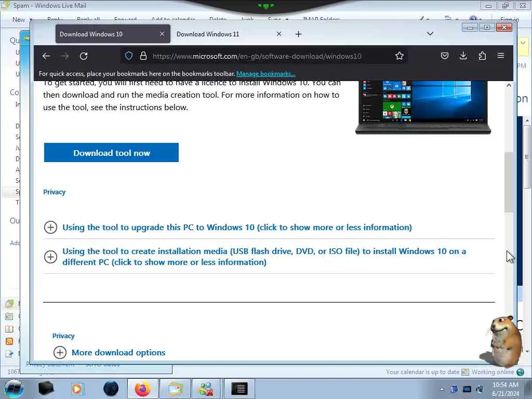The height and width of the screenshot is (399, 532).
Task: Open Windows Live Mail taskbar icon
Action: [175, 389]
